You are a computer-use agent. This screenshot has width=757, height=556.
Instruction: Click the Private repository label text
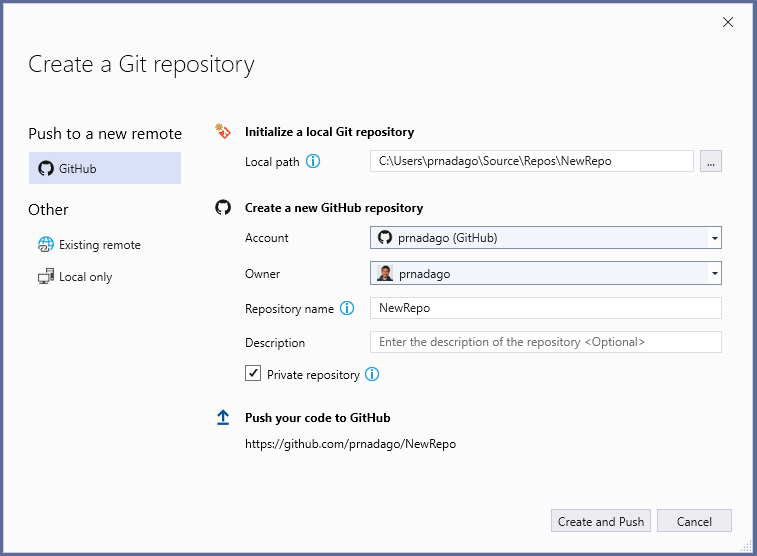313,375
